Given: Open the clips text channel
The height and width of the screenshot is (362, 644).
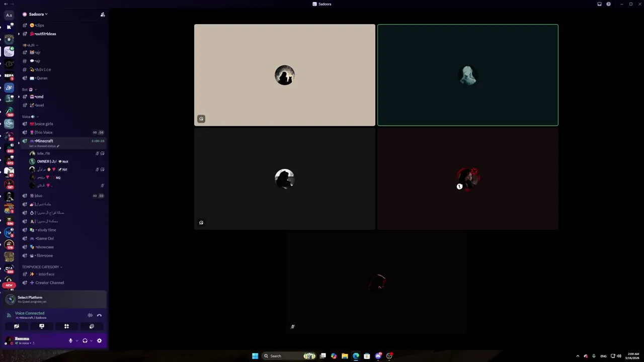Looking at the screenshot, I should (63, 25).
